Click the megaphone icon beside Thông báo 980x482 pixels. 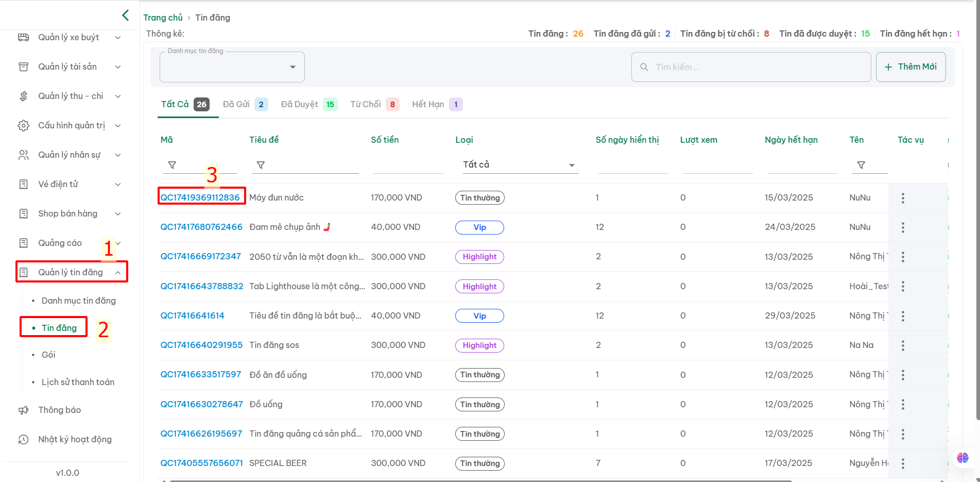coord(24,410)
